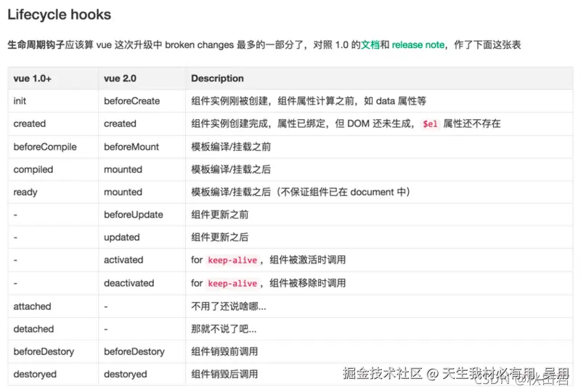581x392 pixels.
Task: Click the 属性还不存在 text after $el
Action: [x=472, y=123]
